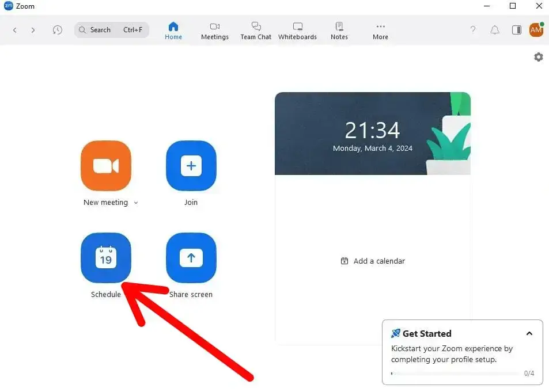Open the Notes tab
The height and width of the screenshot is (392, 549).
(x=339, y=32)
